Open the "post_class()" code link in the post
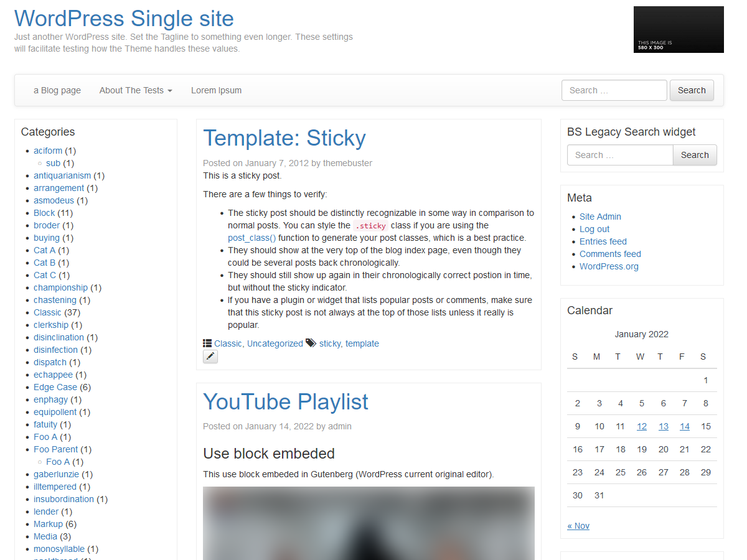 251,238
